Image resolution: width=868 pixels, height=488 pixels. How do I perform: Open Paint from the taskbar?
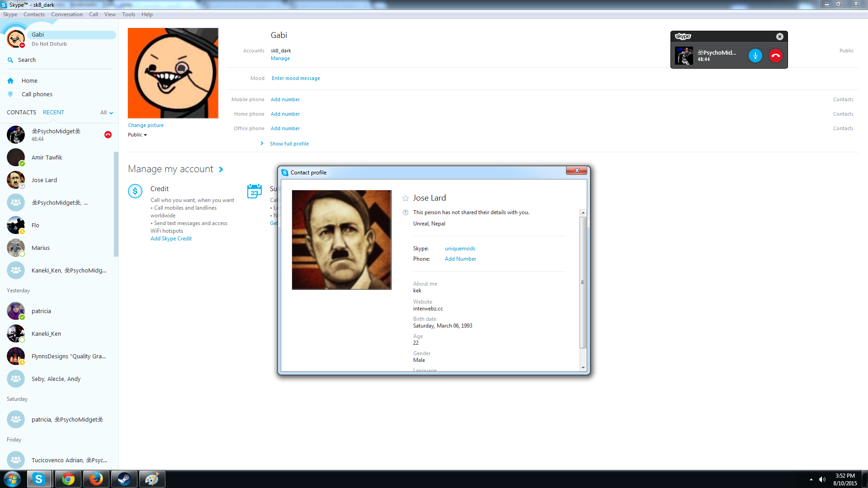pos(152,479)
